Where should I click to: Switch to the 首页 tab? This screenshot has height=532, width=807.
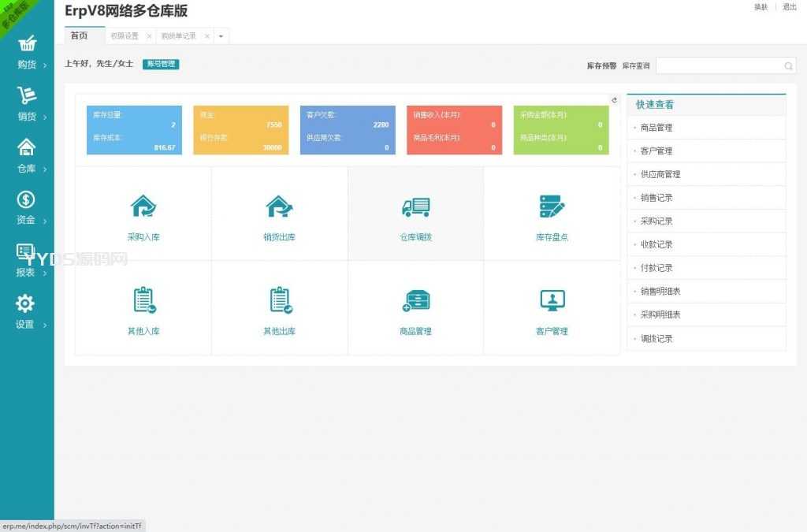79,35
